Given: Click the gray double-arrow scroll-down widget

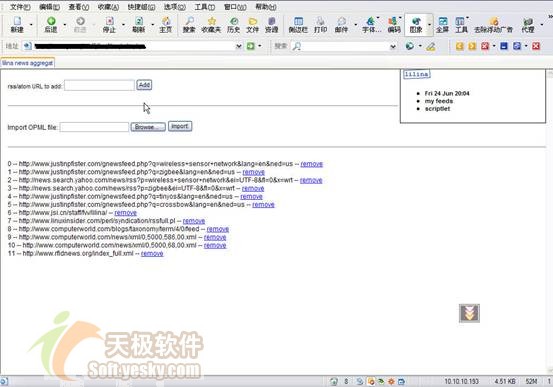Looking at the screenshot, I should tap(469, 313).
